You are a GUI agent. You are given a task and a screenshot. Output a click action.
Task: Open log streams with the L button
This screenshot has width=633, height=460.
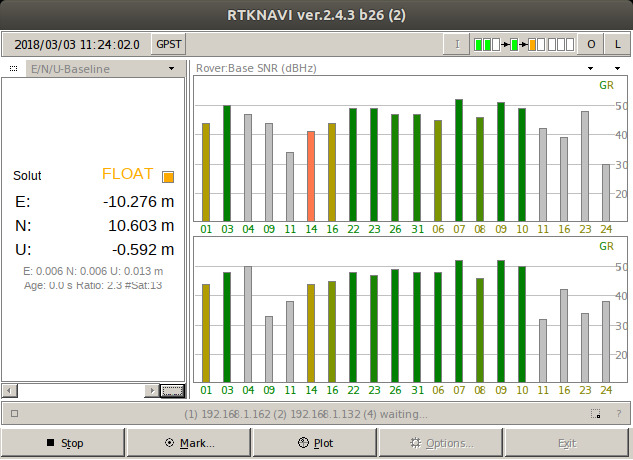click(x=617, y=44)
